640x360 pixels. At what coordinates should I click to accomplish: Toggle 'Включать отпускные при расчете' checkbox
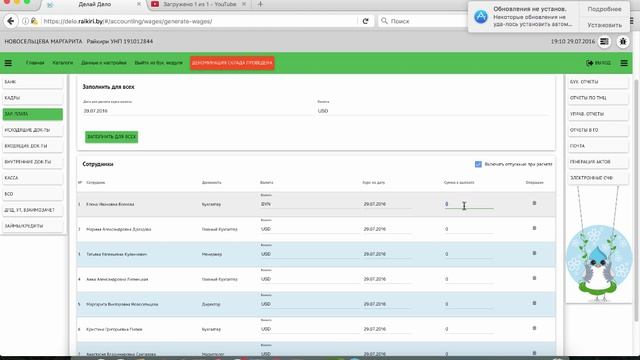478,164
